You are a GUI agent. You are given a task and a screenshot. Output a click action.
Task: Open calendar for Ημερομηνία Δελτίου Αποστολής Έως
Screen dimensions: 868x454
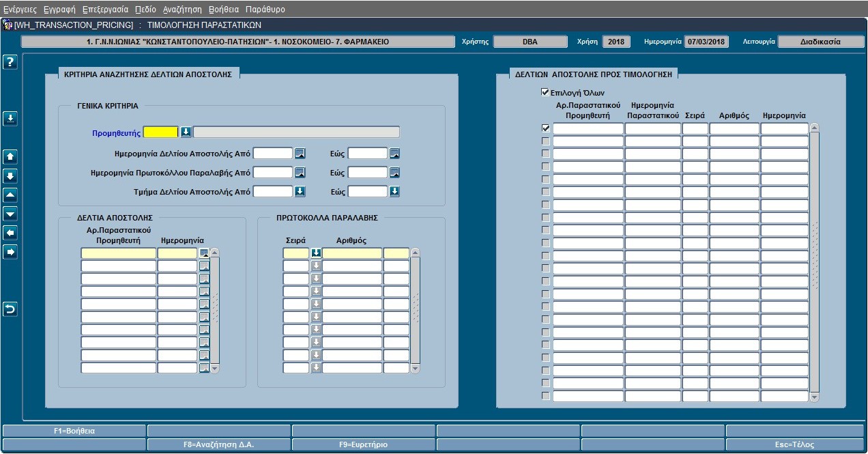[x=394, y=154]
